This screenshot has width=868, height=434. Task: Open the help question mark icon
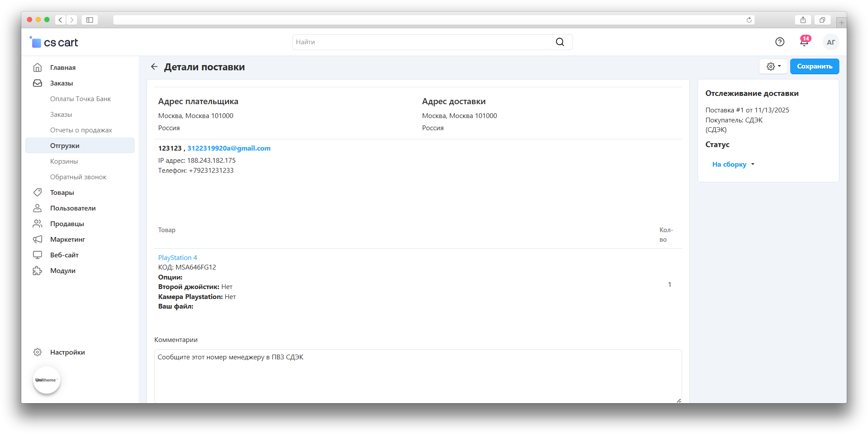click(x=780, y=42)
